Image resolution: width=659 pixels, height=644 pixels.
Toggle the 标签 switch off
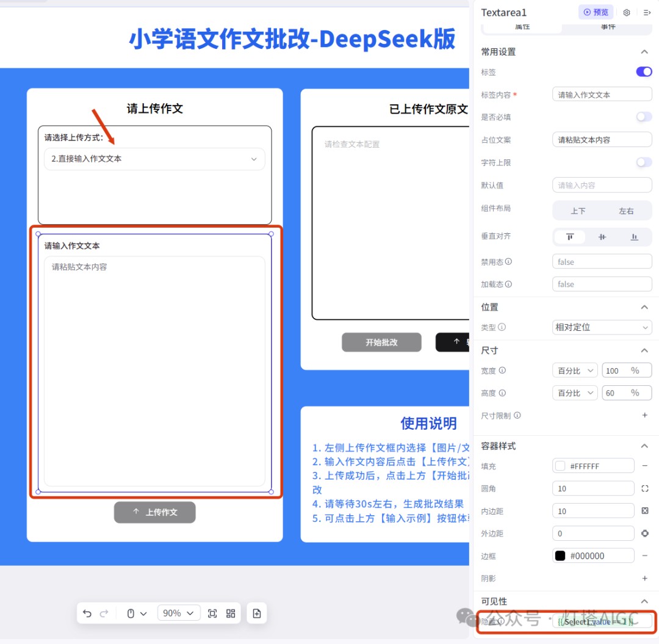tap(644, 72)
